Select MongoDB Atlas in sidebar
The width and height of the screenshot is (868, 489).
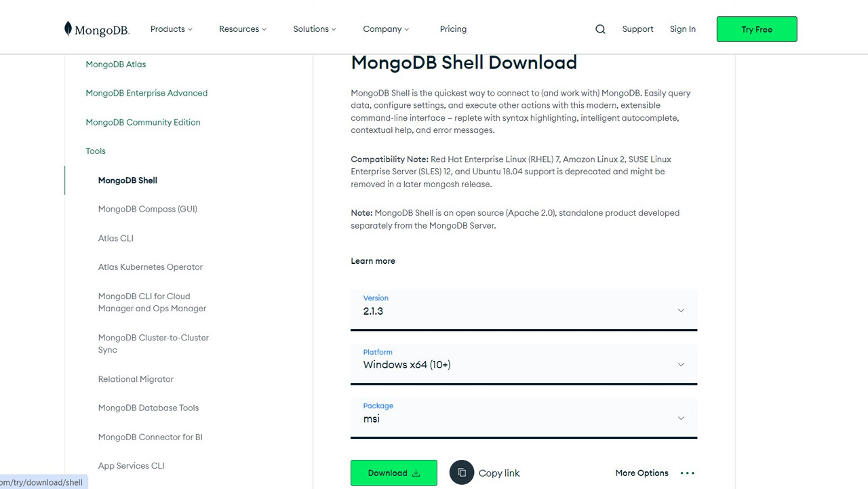tap(116, 64)
